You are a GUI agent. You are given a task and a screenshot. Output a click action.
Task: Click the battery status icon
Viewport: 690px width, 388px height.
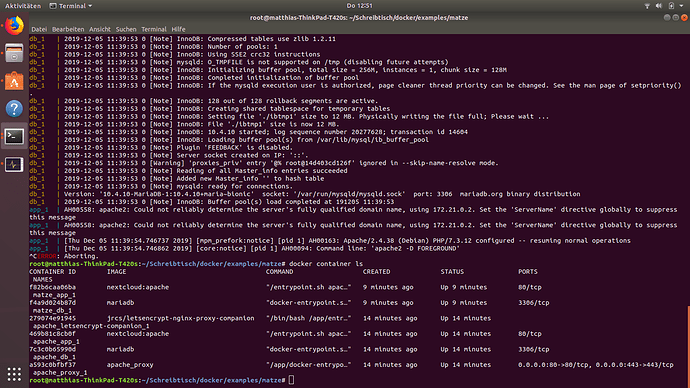tap(671, 6)
